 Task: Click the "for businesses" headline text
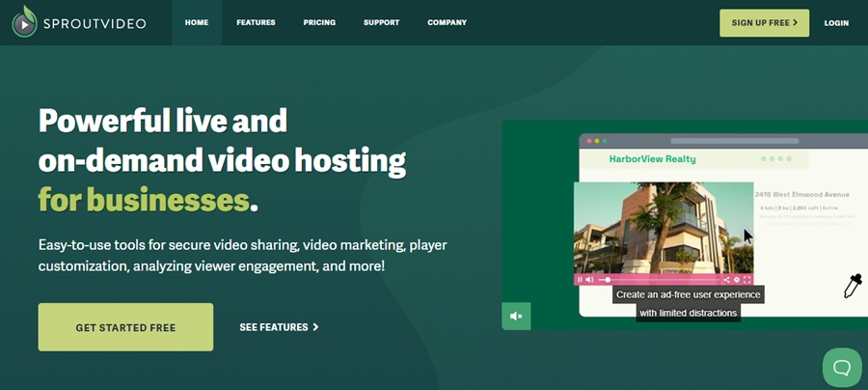click(x=144, y=200)
